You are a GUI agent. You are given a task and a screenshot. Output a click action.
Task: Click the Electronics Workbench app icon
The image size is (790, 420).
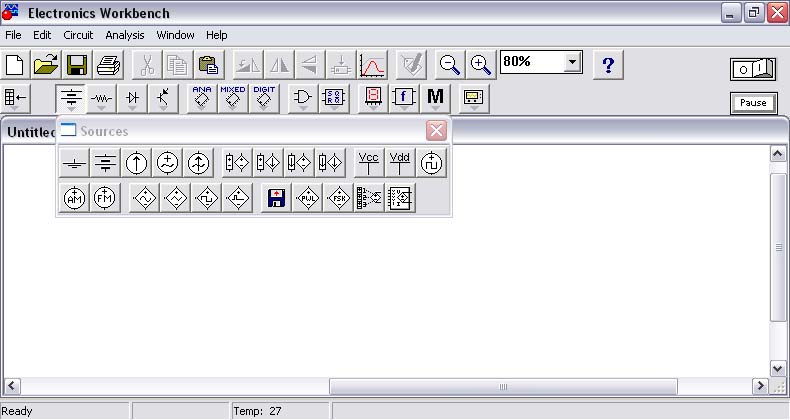tap(10, 13)
